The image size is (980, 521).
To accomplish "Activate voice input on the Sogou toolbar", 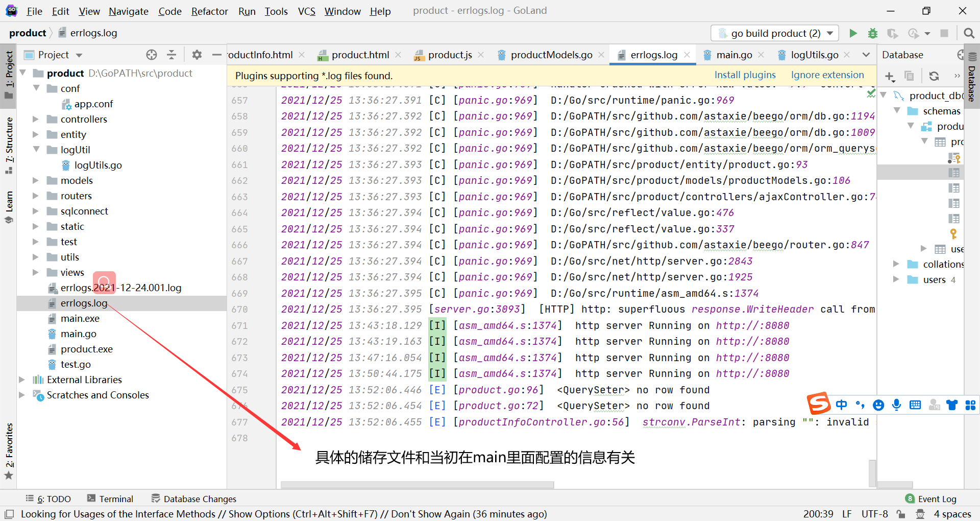I will 897,405.
